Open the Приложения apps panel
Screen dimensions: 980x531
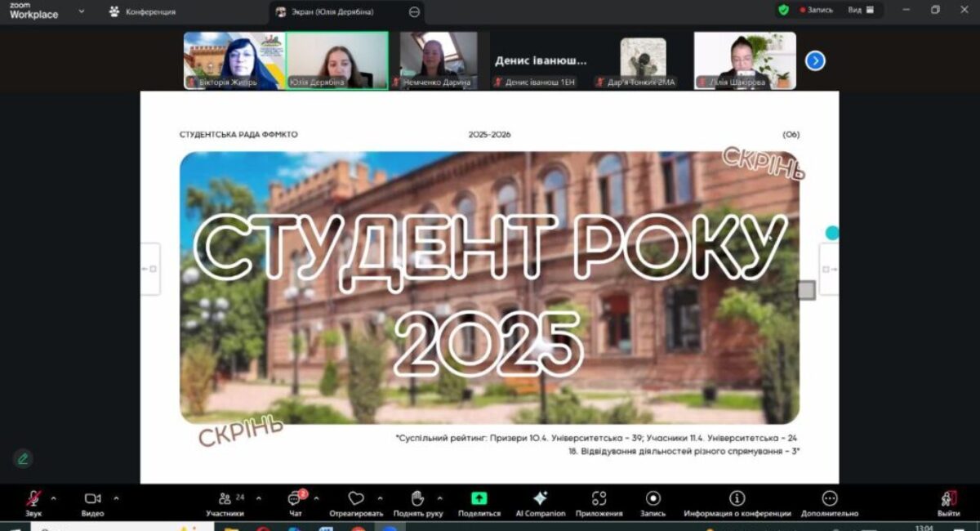click(x=599, y=499)
